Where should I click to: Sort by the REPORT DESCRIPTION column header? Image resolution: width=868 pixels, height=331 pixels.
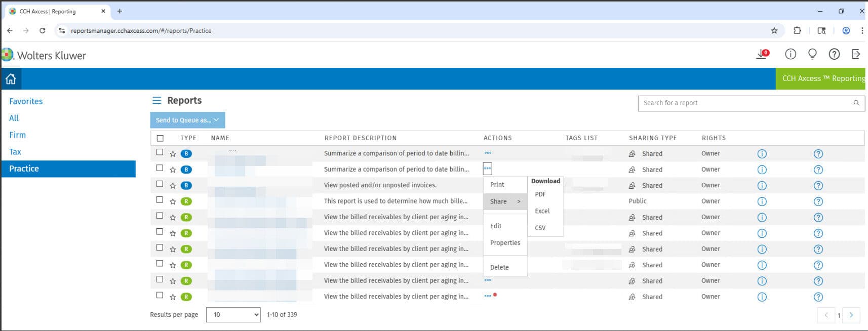click(361, 138)
